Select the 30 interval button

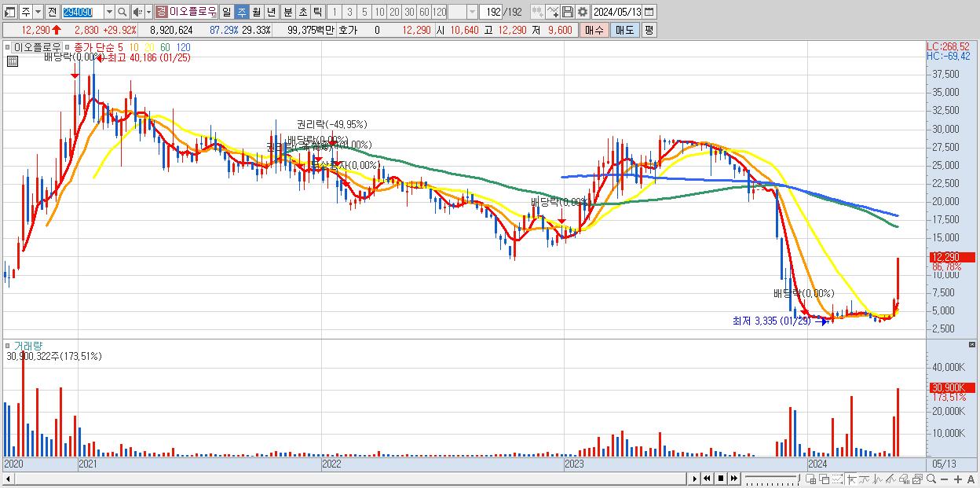coord(409,12)
